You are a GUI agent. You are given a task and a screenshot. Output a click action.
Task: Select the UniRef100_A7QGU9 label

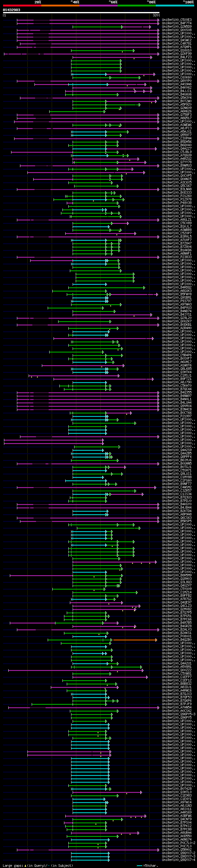click(177, 155)
